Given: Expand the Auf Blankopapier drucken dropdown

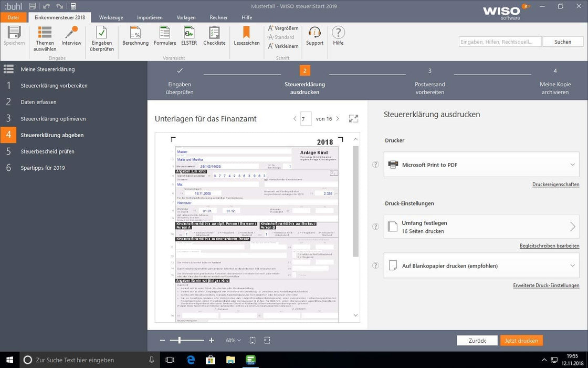Looking at the screenshot, I should [x=572, y=266].
